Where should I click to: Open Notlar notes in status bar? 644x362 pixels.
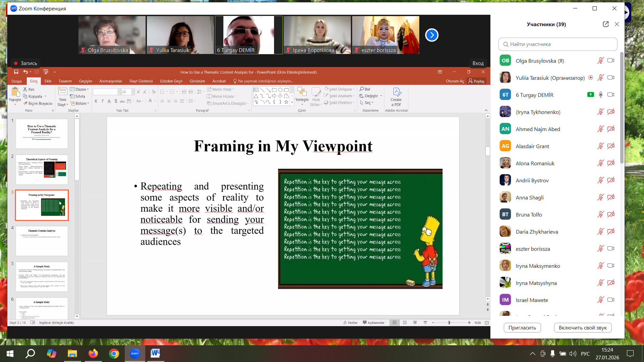click(350, 323)
